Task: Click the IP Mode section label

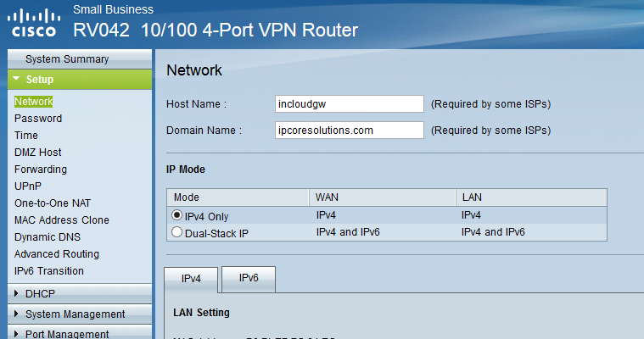Action: [x=186, y=169]
